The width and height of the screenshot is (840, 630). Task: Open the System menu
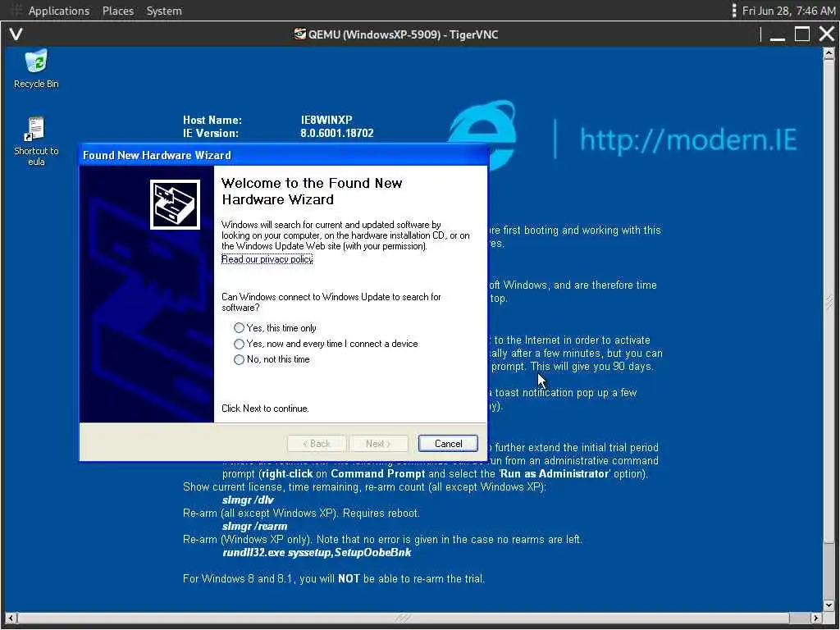164,11
